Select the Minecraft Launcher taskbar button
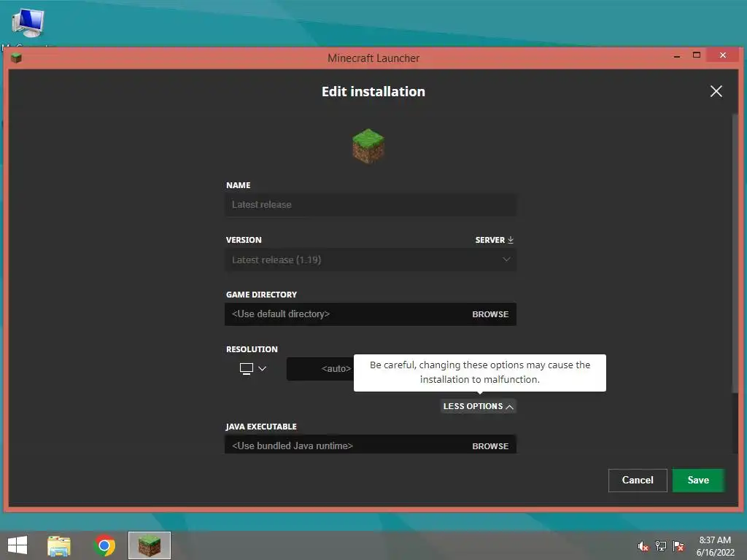Image resolution: width=747 pixels, height=560 pixels. (x=149, y=545)
